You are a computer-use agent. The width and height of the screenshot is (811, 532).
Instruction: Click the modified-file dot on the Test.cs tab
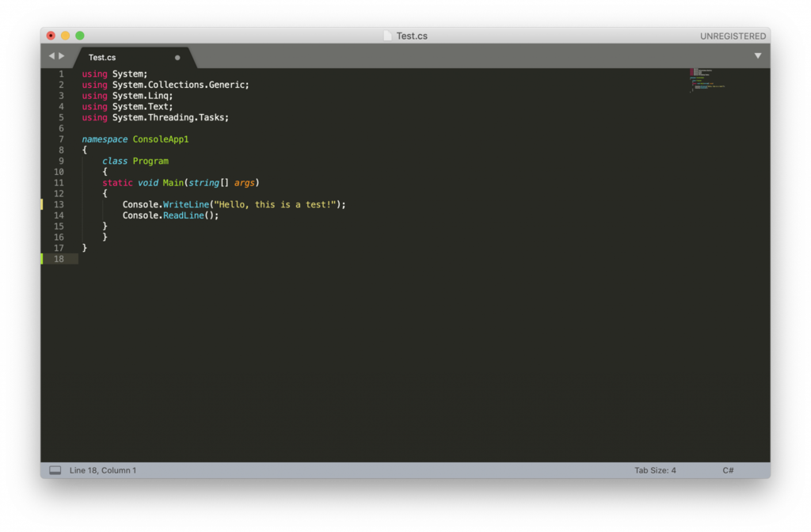[x=178, y=57]
